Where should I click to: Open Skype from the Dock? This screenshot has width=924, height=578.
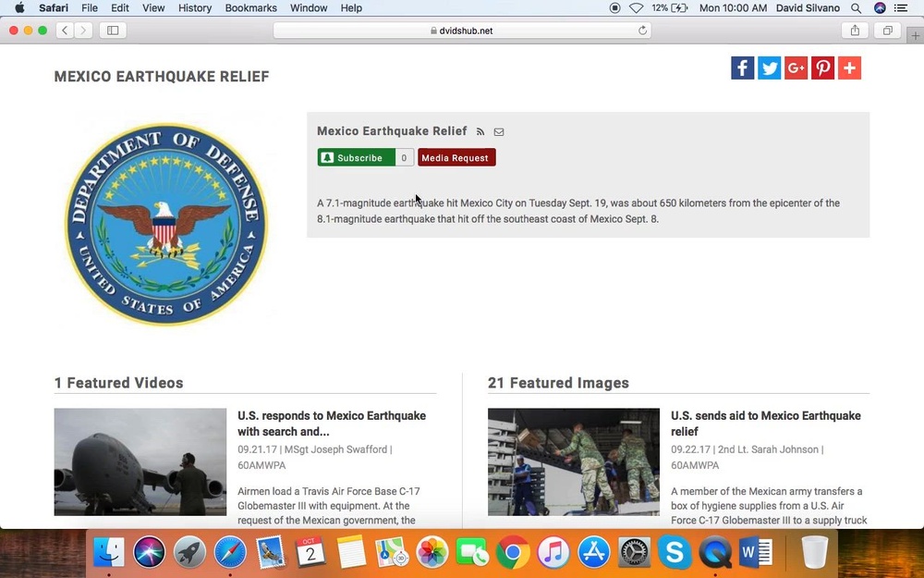click(675, 552)
